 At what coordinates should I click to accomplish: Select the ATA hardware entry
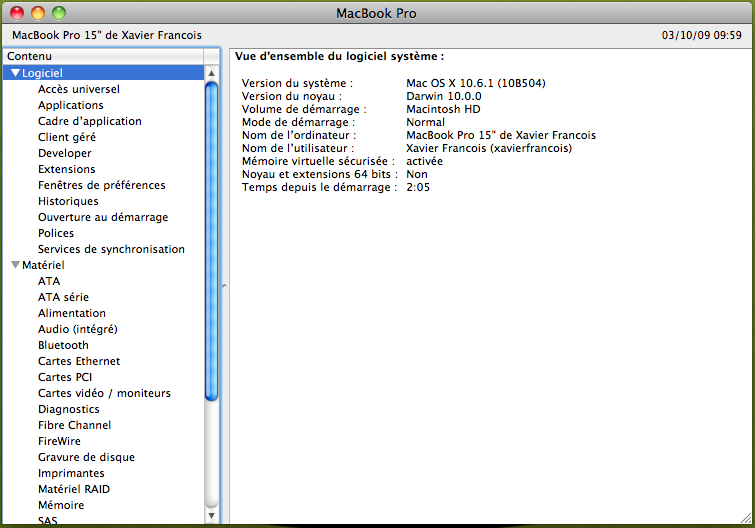pyautogui.click(x=49, y=281)
